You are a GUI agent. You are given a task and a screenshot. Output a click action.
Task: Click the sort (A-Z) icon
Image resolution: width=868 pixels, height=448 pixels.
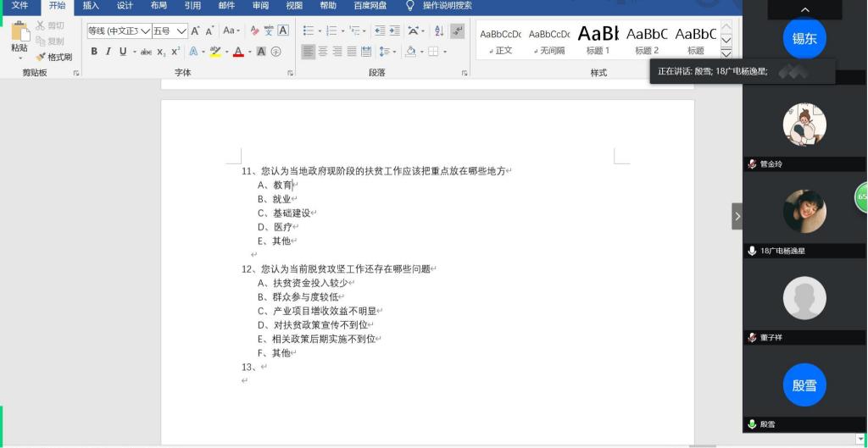(438, 31)
